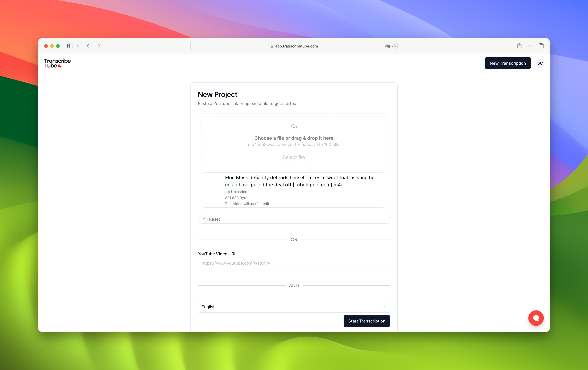Click the page refresh icon in address bar

(x=394, y=46)
